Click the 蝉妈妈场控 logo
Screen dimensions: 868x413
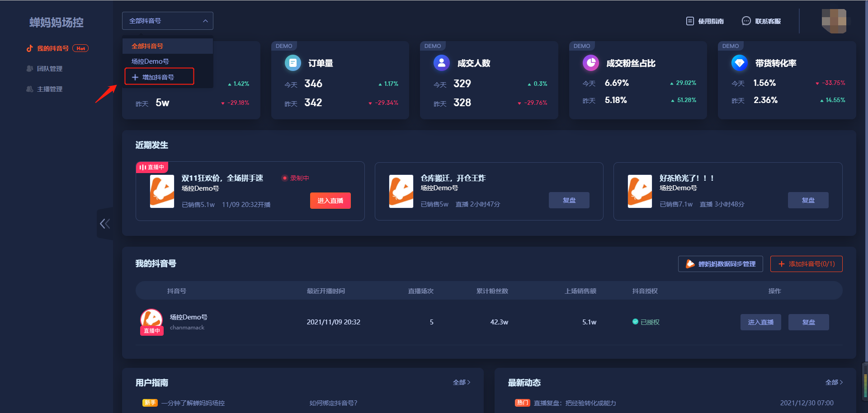click(57, 23)
